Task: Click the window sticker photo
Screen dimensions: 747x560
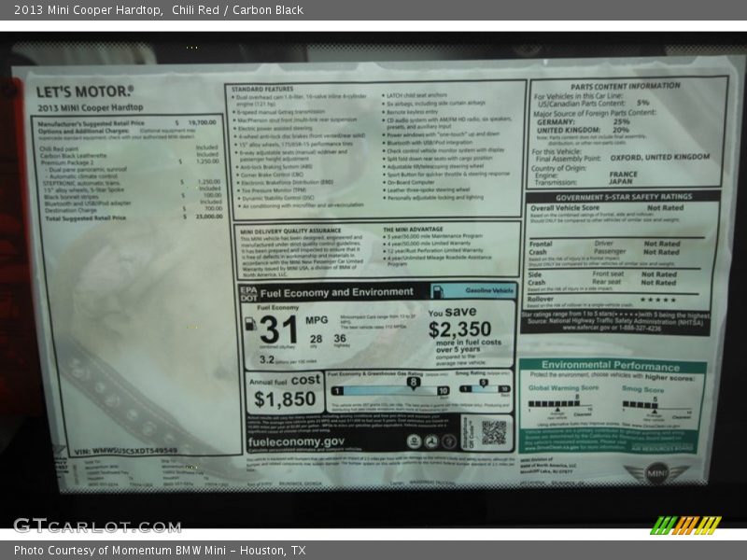Action: tap(373, 279)
